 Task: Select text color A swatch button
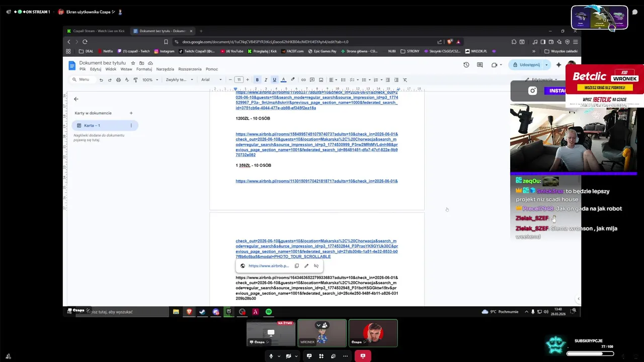[x=283, y=80]
